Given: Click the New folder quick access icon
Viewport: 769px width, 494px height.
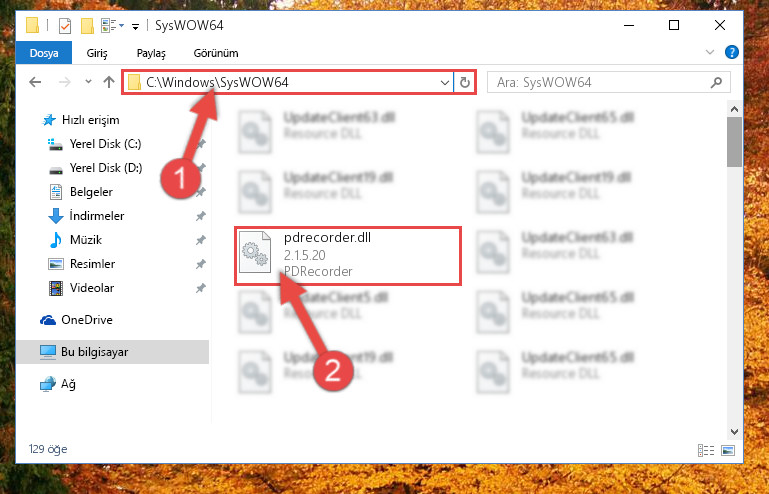Looking at the screenshot, I should click(87, 26).
